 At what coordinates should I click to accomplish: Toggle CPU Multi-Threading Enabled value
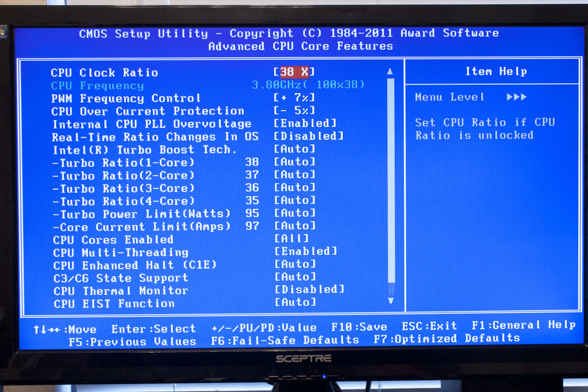click(x=305, y=251)
